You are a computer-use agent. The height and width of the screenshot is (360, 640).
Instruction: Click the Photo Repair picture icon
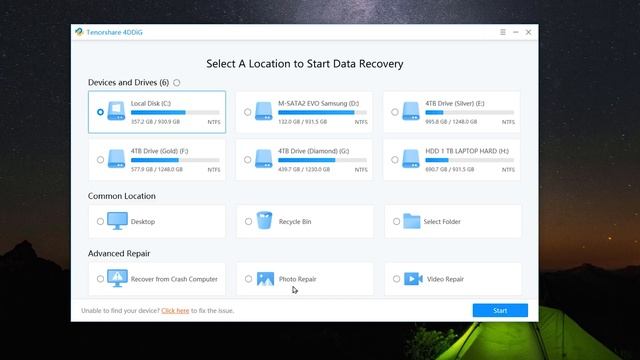click(265, 279)
